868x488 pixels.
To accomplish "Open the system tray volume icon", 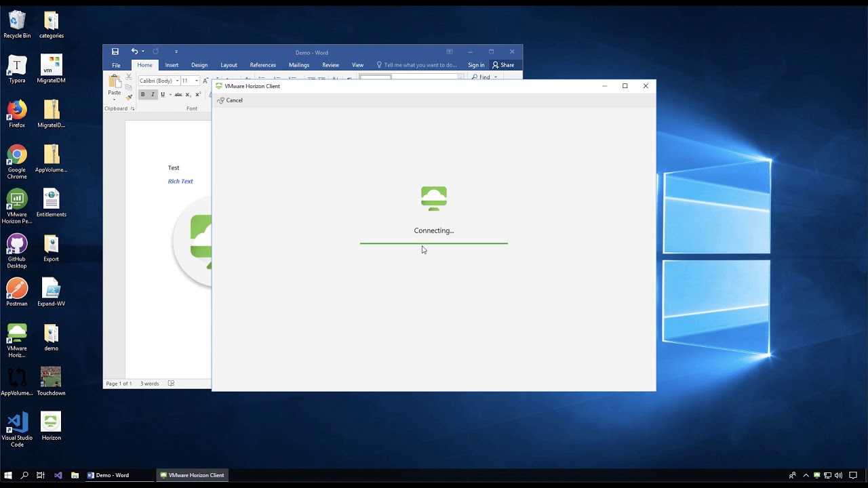I will point(839,475).
